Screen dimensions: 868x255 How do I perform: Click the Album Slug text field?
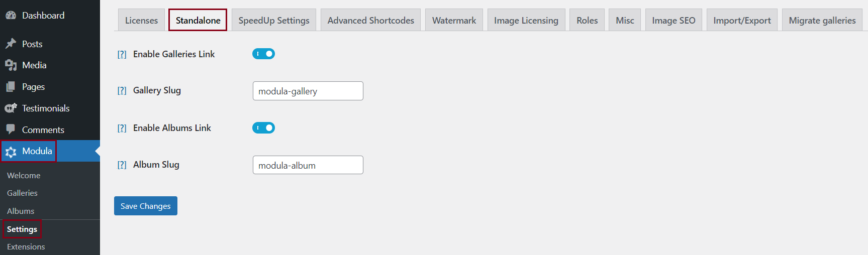pyautogui.click(x=308, y=165)
